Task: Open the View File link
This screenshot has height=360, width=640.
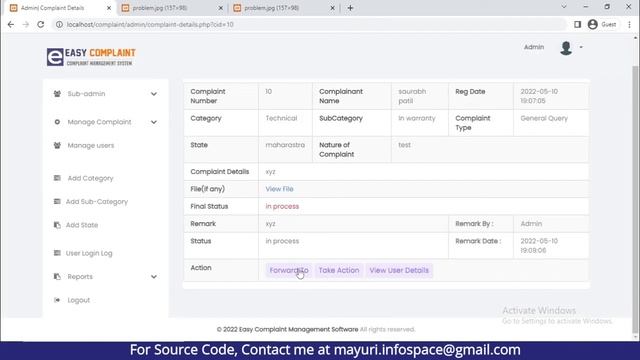Action: pyautogui.click(x=279, y=189)
